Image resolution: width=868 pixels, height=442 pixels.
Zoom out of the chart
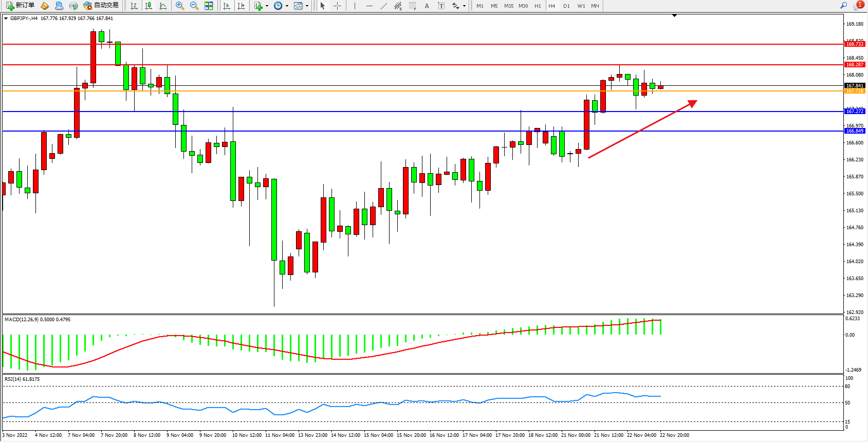194,6
